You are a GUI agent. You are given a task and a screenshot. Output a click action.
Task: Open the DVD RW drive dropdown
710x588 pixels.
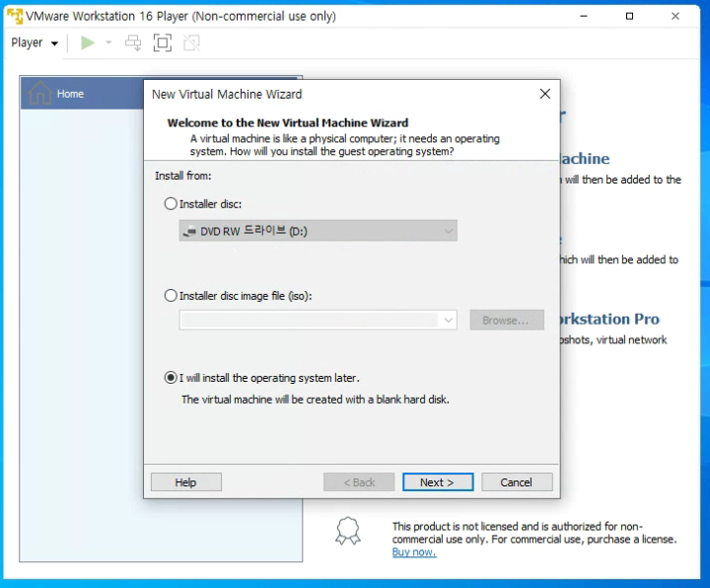click(318, 231)
